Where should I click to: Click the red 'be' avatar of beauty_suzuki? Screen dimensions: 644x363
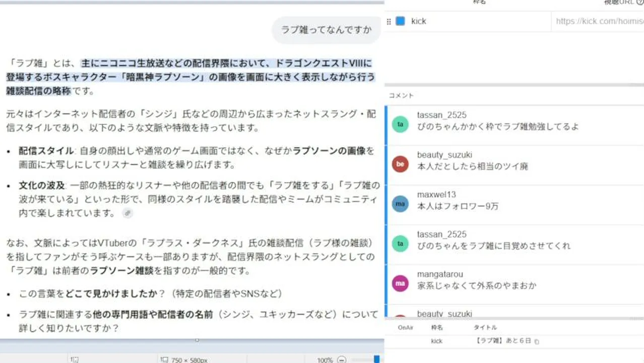(x=400, y=164)
